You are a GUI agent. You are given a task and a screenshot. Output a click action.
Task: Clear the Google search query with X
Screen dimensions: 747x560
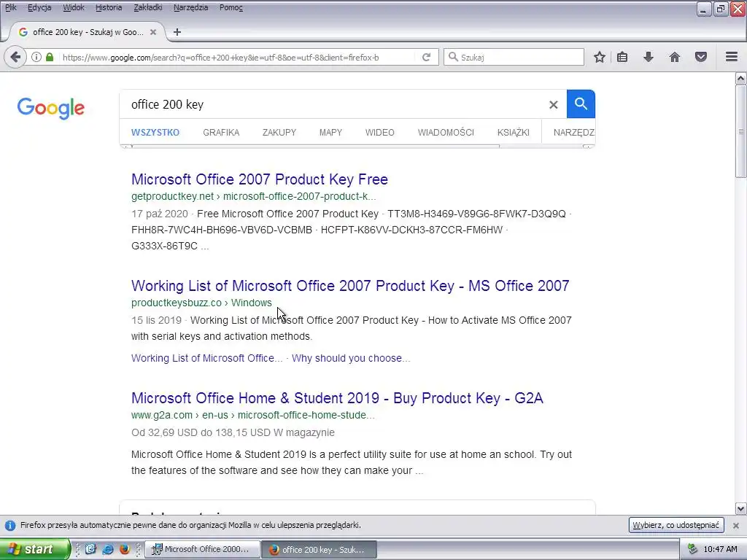click(x=553, y=104)
